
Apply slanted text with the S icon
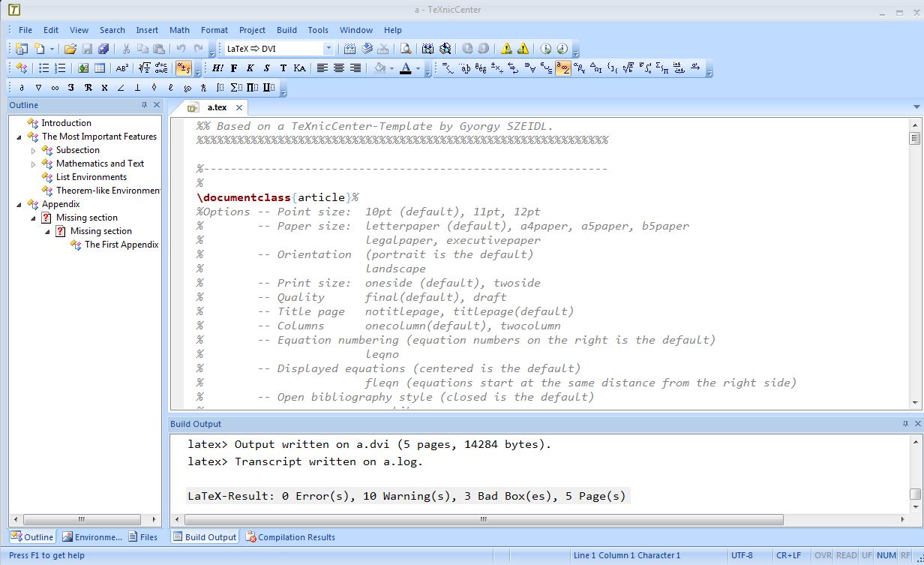266,68
